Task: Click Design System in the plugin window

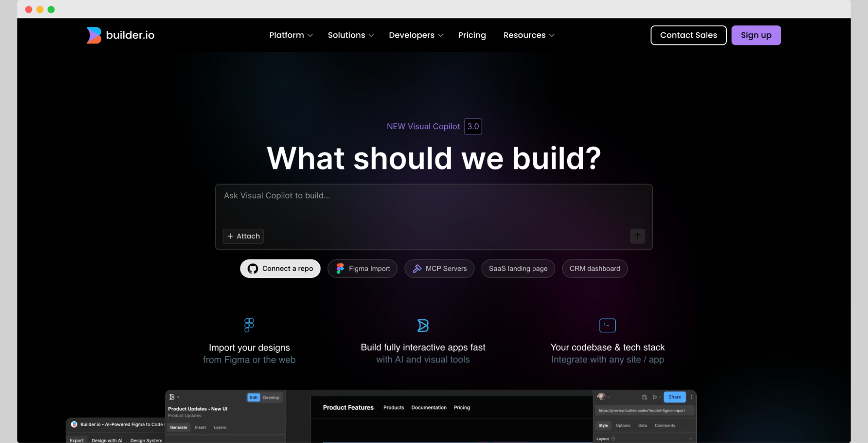Action: click(x=146, y=440)
